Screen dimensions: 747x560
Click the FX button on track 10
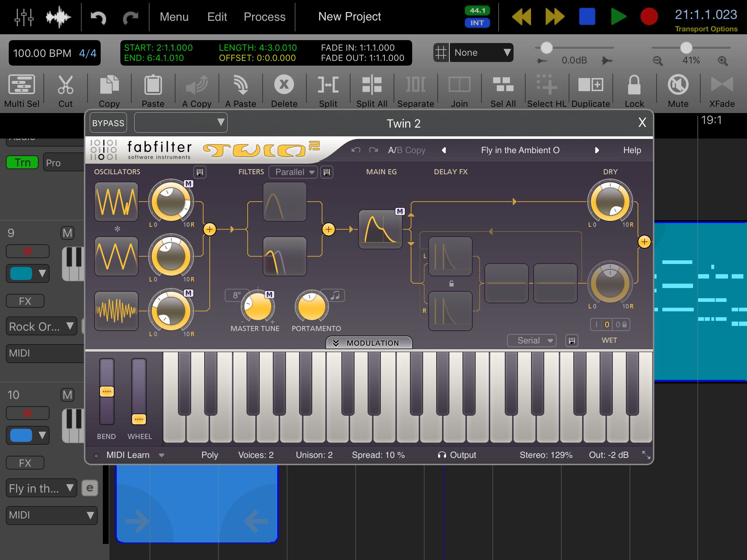[25, 463]
